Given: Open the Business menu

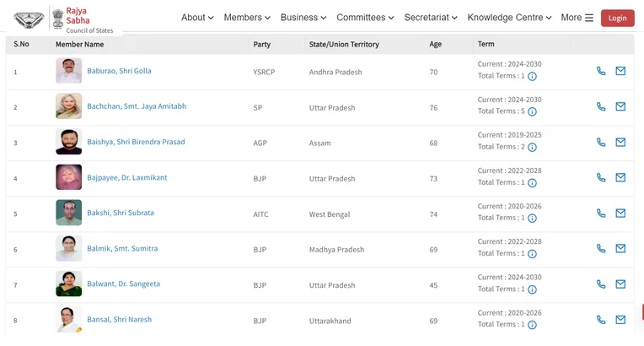Looking at the screenshot, I should pyautogui.click(x=303, y=18).
